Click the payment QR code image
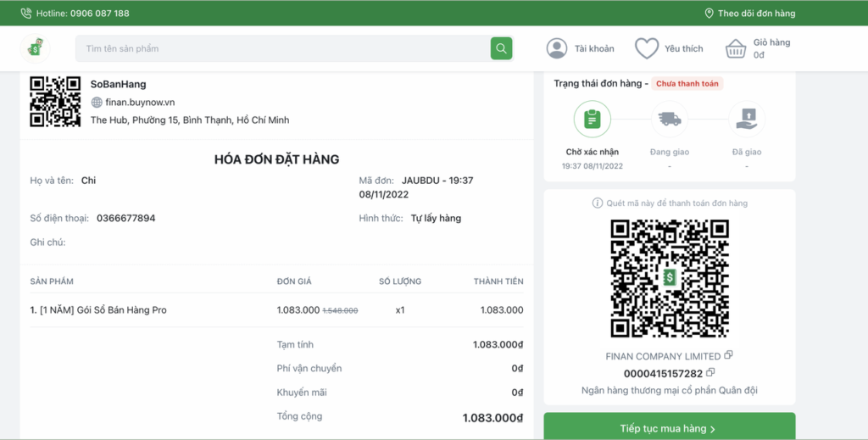Viewport: 868px width, 440px height. (670, 278)
